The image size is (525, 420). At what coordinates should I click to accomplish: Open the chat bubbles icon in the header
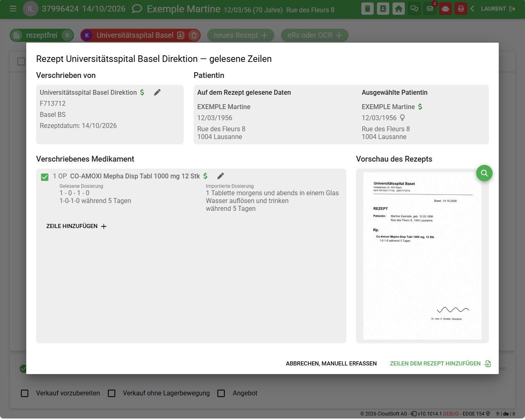(x=414, y=9)
